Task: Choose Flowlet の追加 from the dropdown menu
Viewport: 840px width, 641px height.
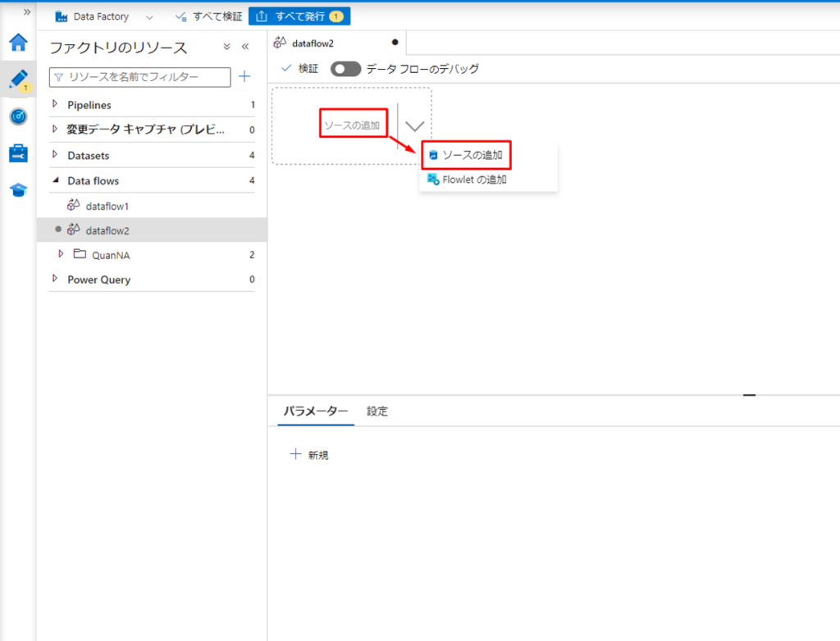Action: [x=467, y=180]
